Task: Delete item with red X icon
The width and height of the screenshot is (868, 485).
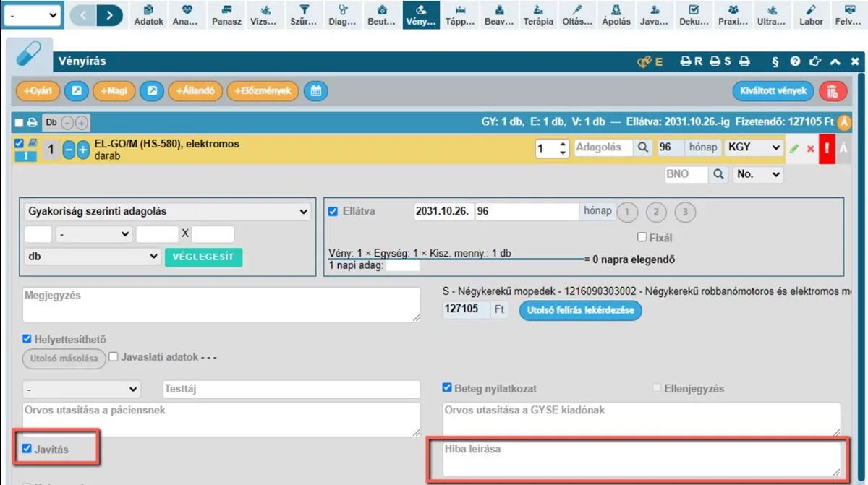Action: (x=810, y=149)
